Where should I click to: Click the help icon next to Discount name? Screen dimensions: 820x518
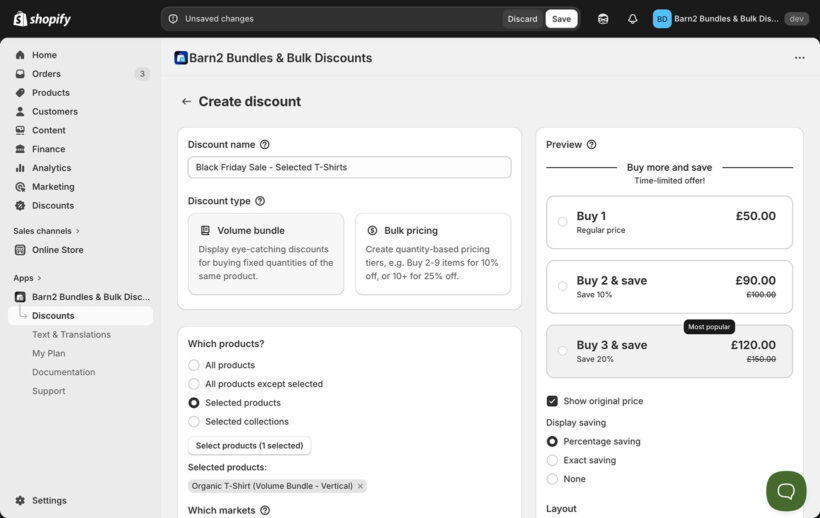coord(265,144)
